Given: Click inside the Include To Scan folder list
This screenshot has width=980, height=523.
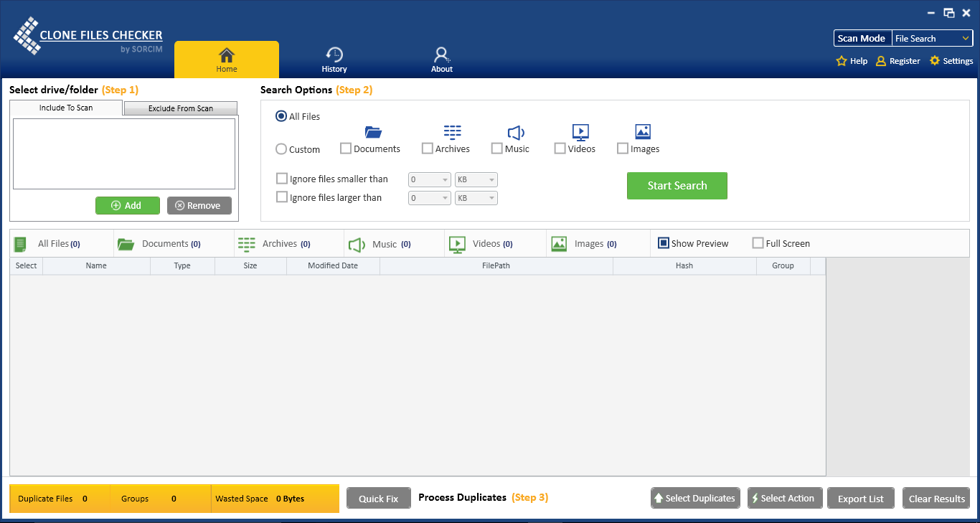Looking at the screenshot, I should point(124,154).
